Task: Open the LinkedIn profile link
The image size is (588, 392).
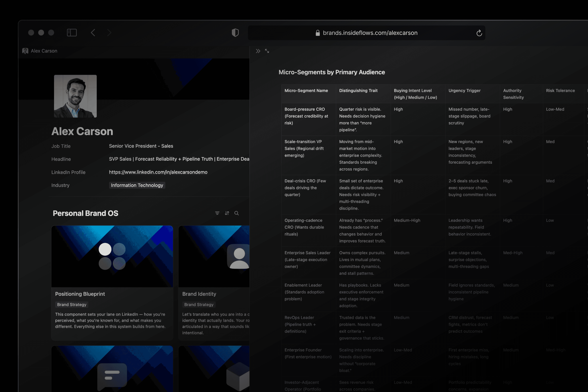Action: [x=158, y=172]
